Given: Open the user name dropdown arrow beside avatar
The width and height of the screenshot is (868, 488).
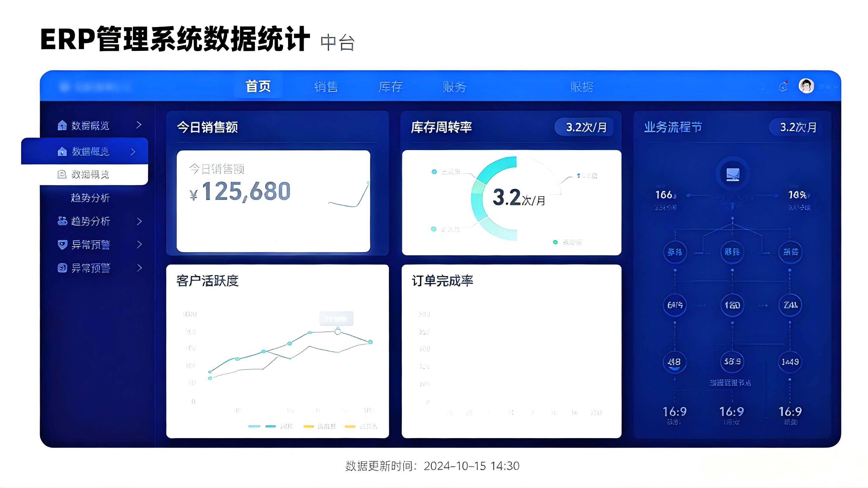Looking at the screenshot, I should coord(836,86).
